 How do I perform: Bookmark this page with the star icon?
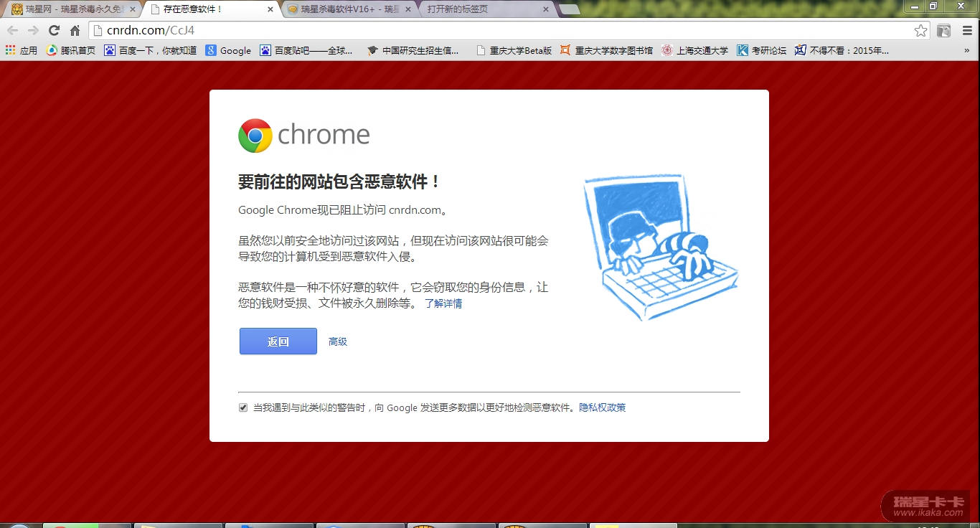tap(920, 30)
